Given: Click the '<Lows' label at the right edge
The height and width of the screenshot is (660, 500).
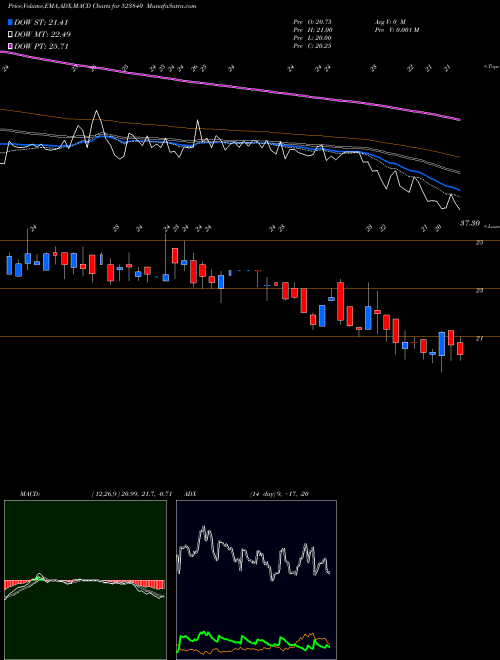Looking at the screenshot, I should click(492, 226).
